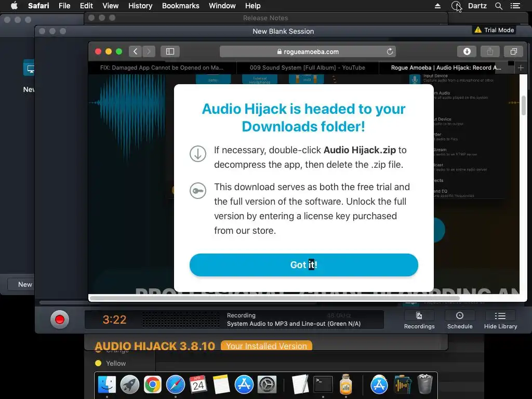Image resolution: width=532 pixels, height=399 pixels.
Task: Open Safari app menu
Action: 38,6
